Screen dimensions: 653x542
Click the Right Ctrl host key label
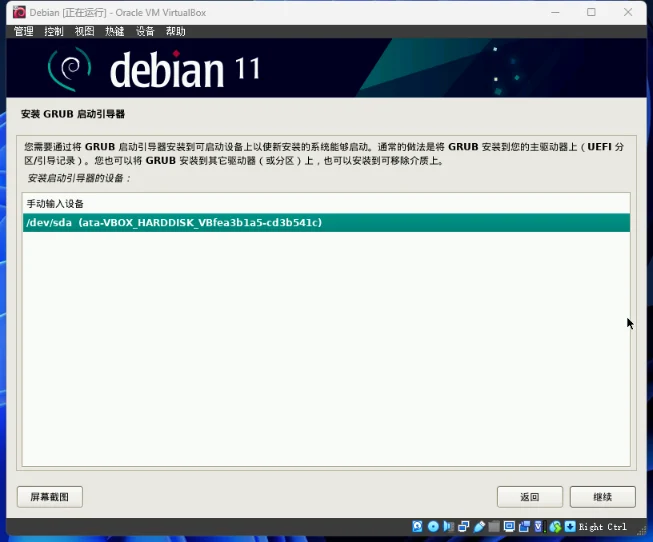[x=602, y=527]
